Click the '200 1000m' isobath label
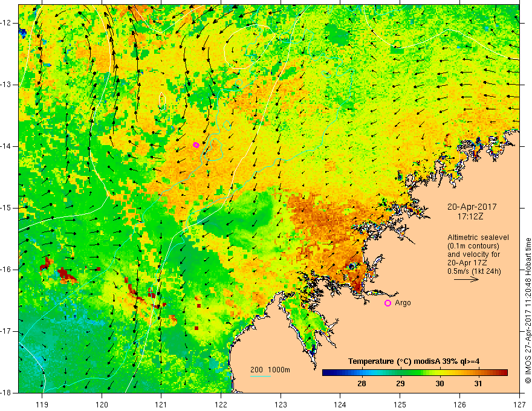Image resolution: width=532 pixels, height=411 pixels. [x=270, y=370]
